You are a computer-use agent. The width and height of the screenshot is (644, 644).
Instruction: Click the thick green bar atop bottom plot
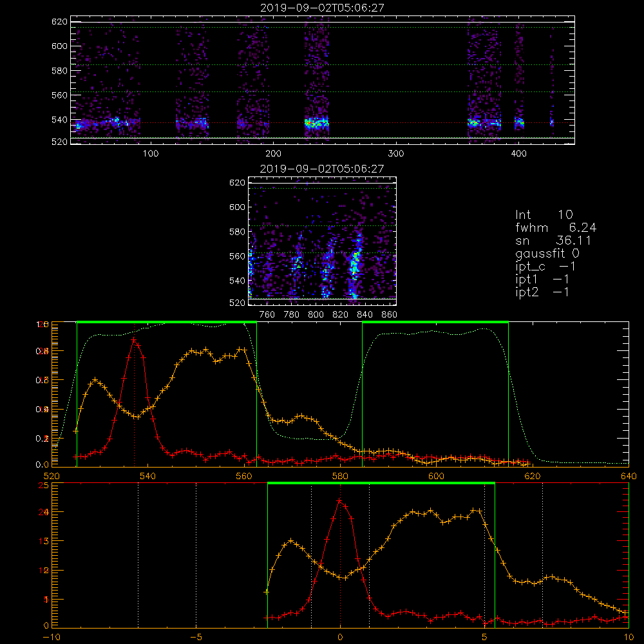pyautogui.click(x=381, y=483)
